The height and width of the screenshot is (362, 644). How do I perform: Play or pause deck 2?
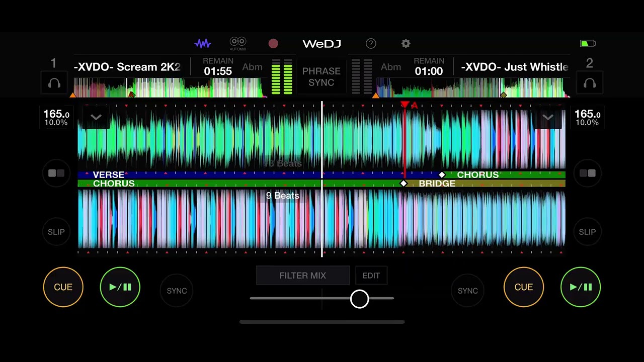581,287
